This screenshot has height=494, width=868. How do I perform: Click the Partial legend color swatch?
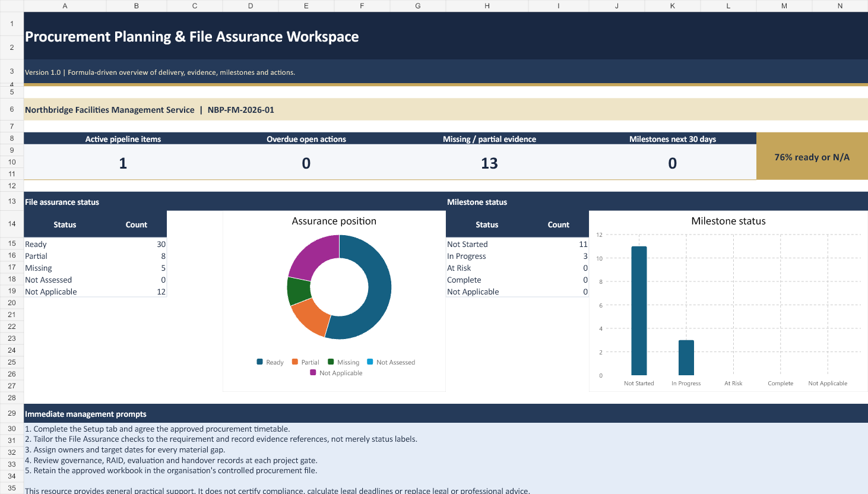tap(295, 362)
